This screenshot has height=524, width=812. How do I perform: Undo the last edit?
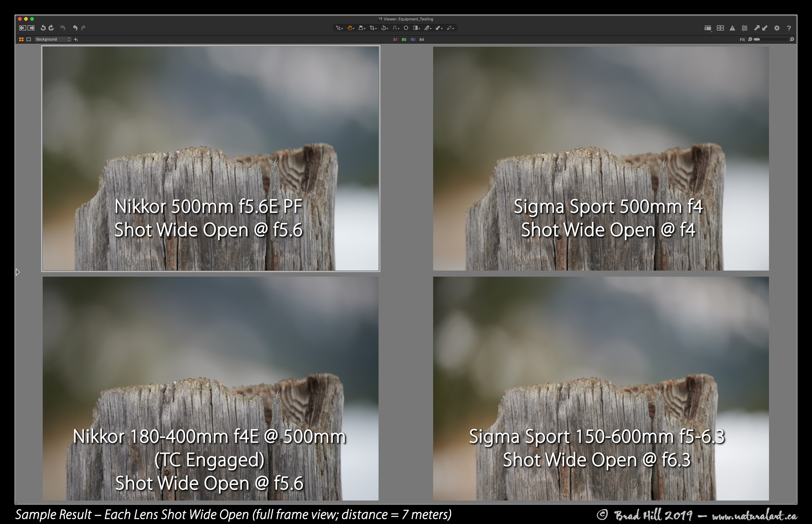pos(75,28)
